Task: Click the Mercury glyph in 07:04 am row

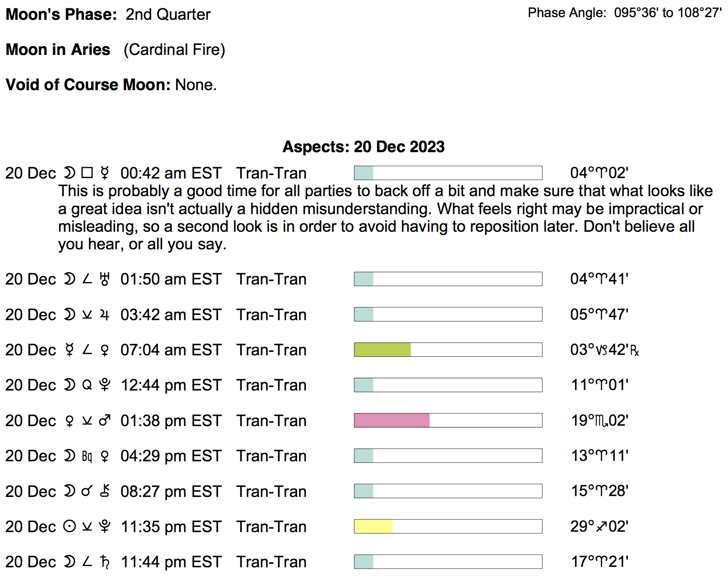Action: pyautogui.click(x=69, y=350)
